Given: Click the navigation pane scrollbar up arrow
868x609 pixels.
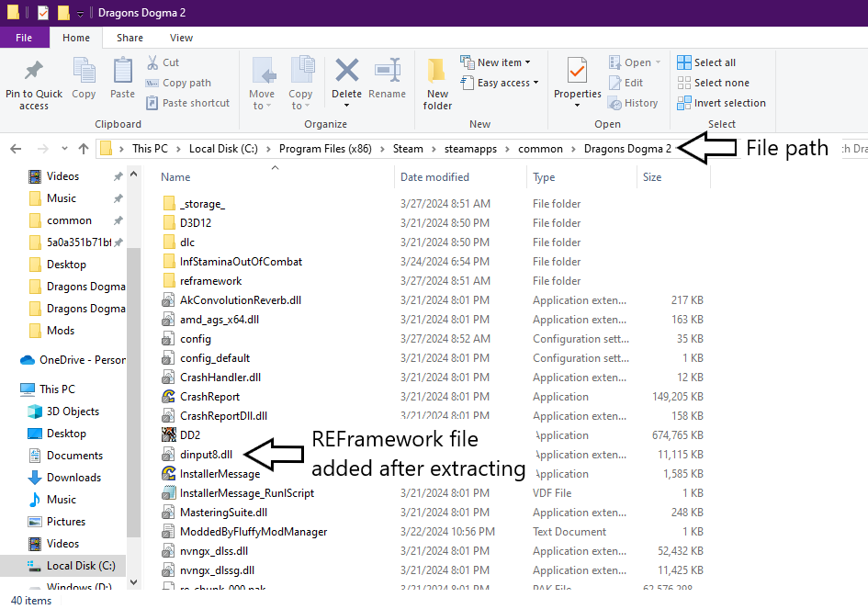Looking at the screenshot, I should point(133,174).
